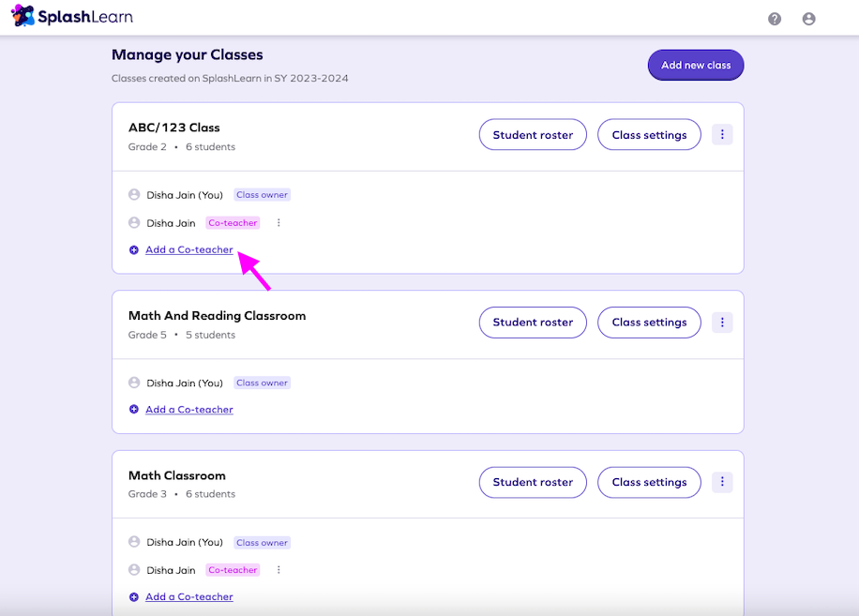Open Class settings for Math Classroom
The width and height of the screenshot is (859, 616).
pyautogui.click(x=649, y=482)
